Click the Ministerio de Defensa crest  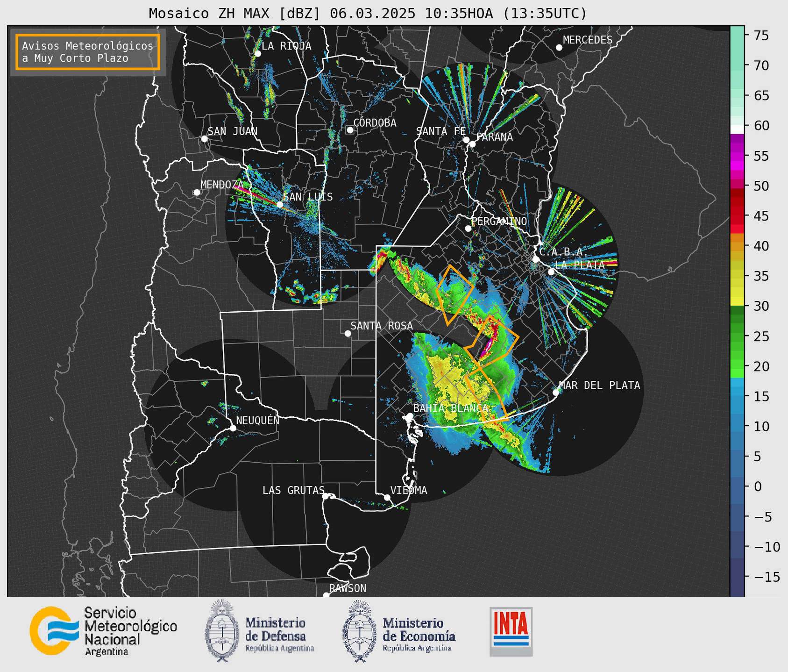pos(222,631)
